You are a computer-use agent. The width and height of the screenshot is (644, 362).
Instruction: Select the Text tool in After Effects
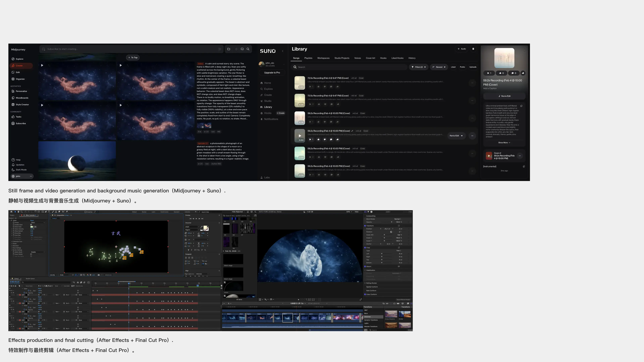point(49,212)
